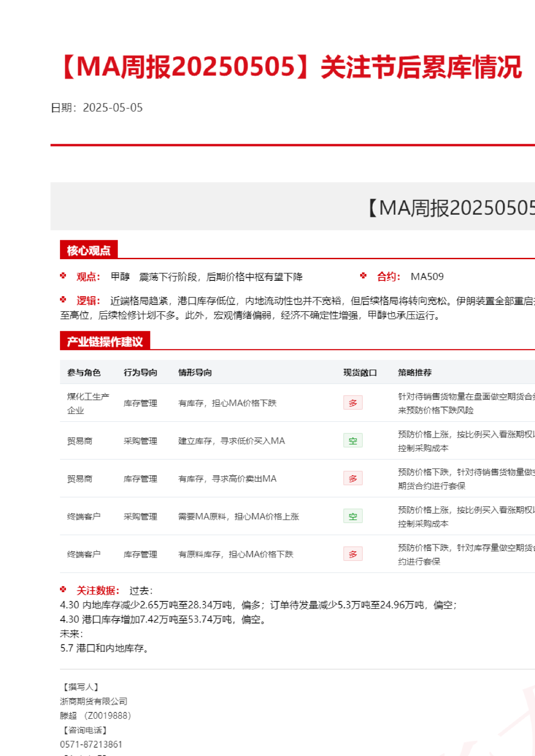Click the 情形导向 column header
The height and width of the screenshot is (756, 535).
(195, 373)
